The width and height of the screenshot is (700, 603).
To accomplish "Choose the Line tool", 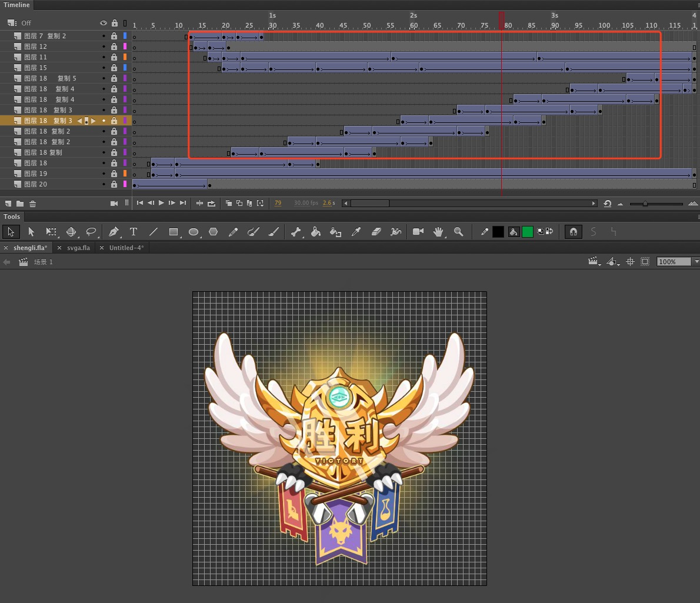I will 153,232.
